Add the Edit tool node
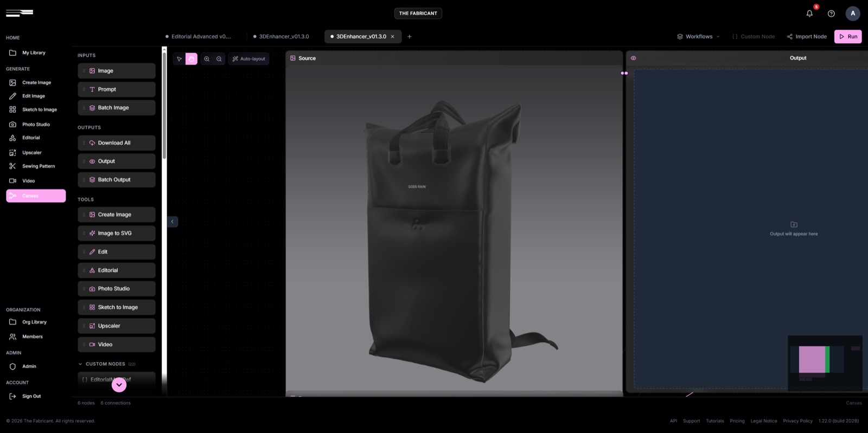Screen dimensions: 868x433 (x=117, y=252)
